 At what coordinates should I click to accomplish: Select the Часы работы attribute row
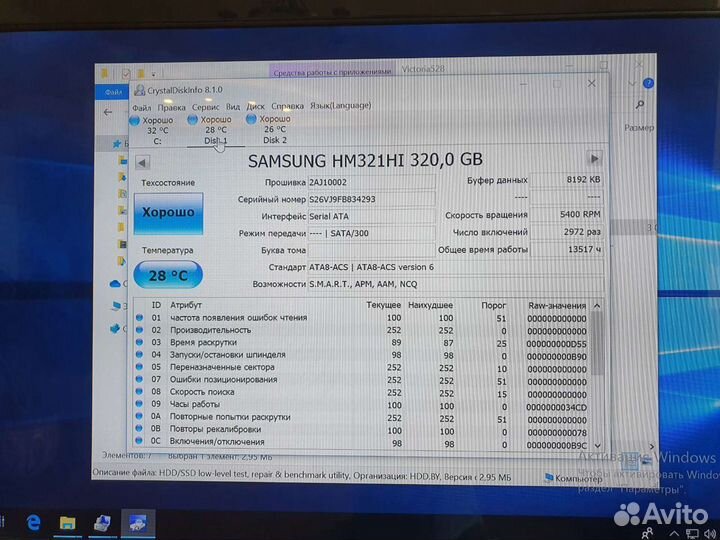(362, 405)
